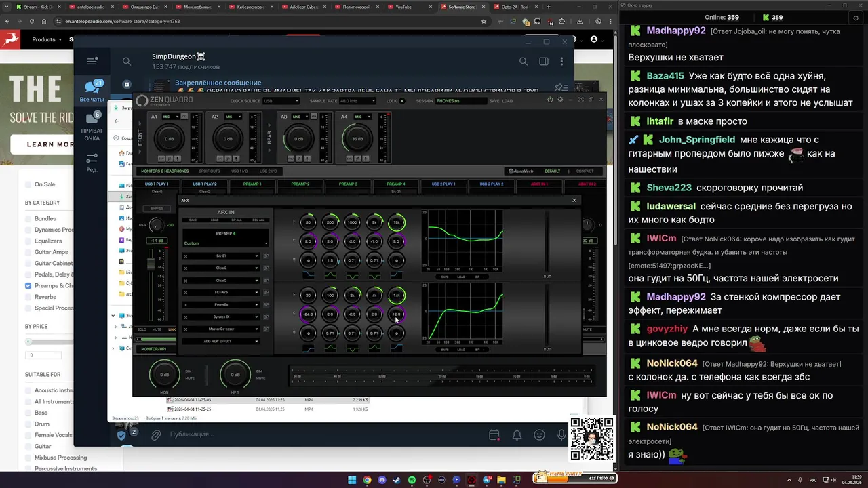
Task: Open A3 input type LINE dropdown
Action: click(299, 117)
